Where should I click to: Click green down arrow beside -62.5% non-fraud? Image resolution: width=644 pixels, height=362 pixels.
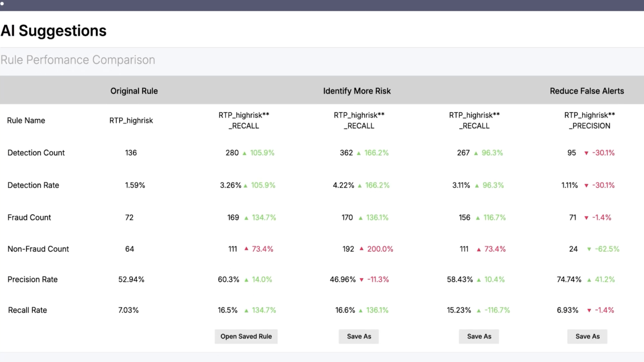(589, 249)
